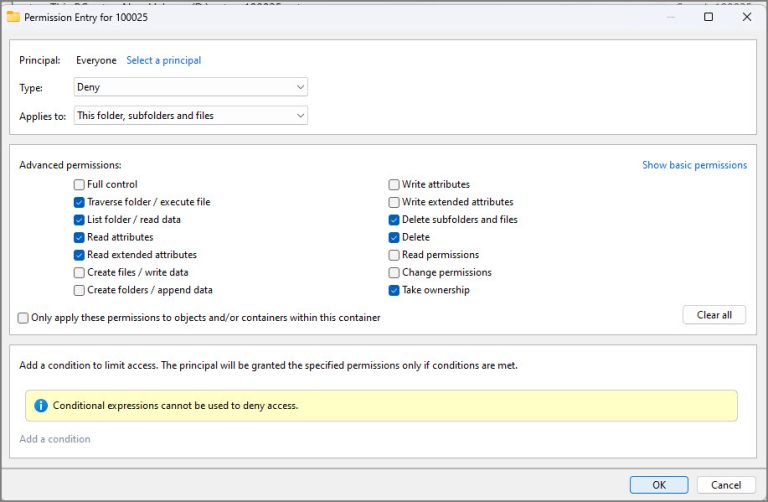Click the Select a principal link
The height and width of the screenshot is (502, 768).
click(163, 60)
